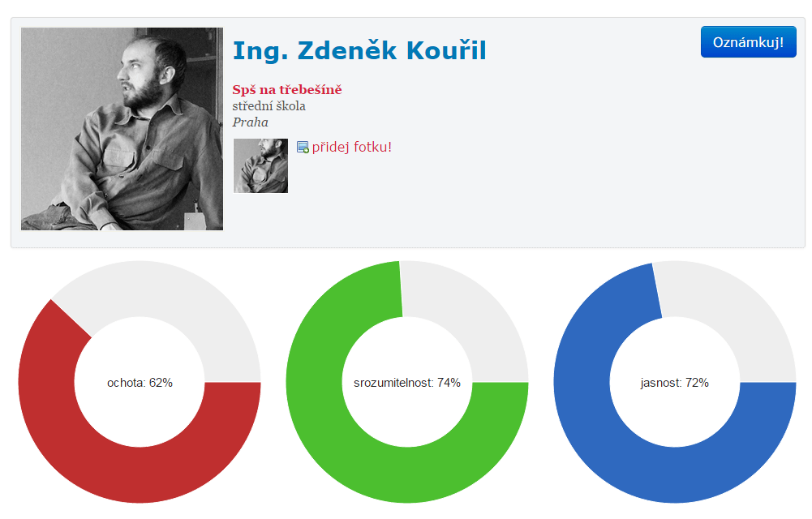Click the jasnost: 72% center label
This screenshot has height=519, width=812.
click(x=675, y=383)
